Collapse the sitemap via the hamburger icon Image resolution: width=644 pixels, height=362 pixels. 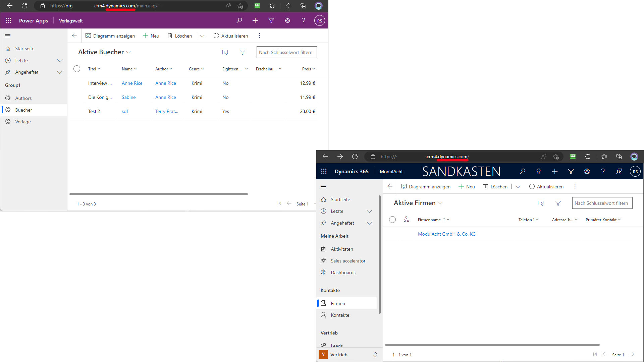coord(8,36)
